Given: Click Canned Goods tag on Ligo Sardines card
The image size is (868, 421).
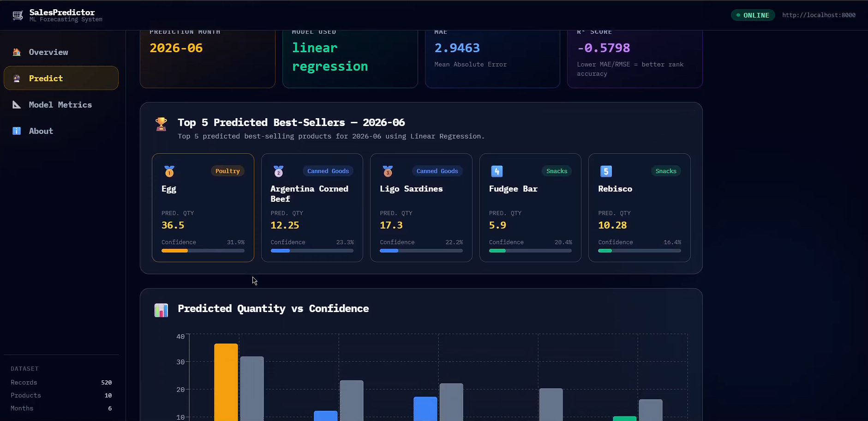Looking at the screenshot, I should coord(437,171).
